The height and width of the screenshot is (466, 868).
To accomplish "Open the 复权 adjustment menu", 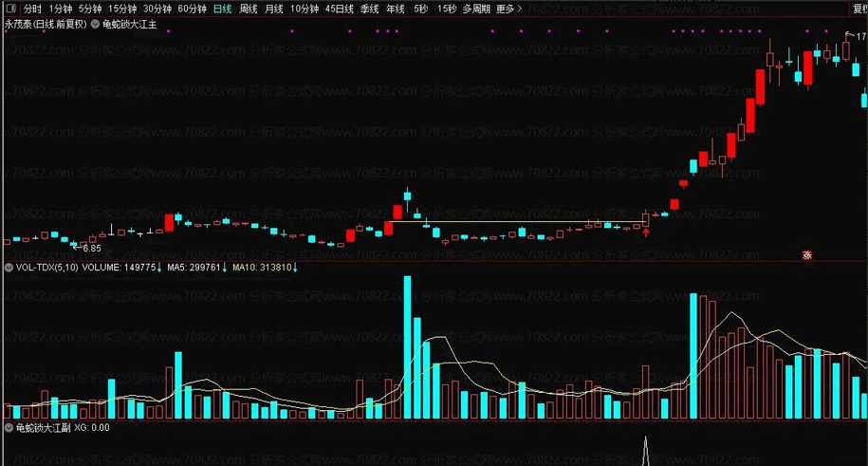I will [x=854, y=9].
